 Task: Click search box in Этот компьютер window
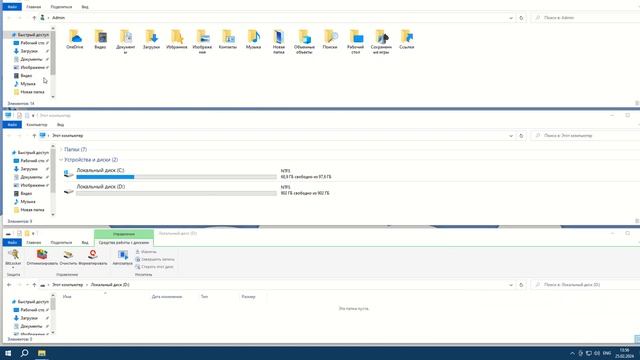pyautogui.click(x=586, y=136)
